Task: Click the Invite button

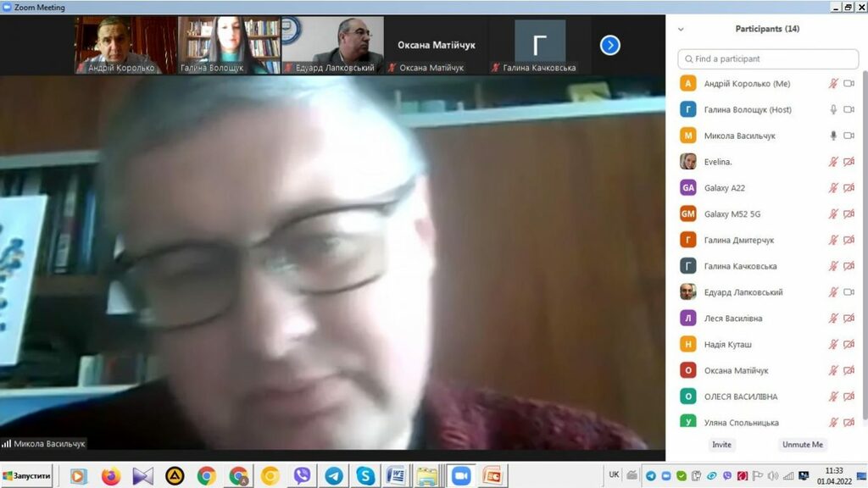Action: coord(721,445)
